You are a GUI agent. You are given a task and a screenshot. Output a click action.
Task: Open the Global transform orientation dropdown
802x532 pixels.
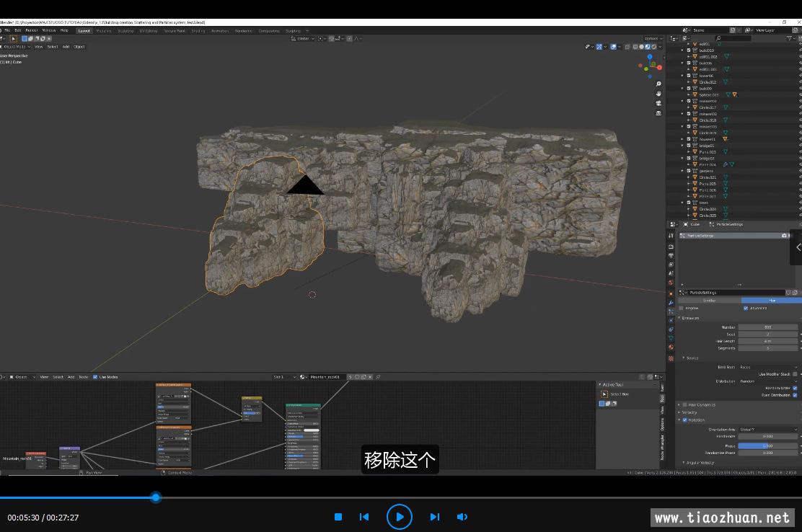click(302, 38)
